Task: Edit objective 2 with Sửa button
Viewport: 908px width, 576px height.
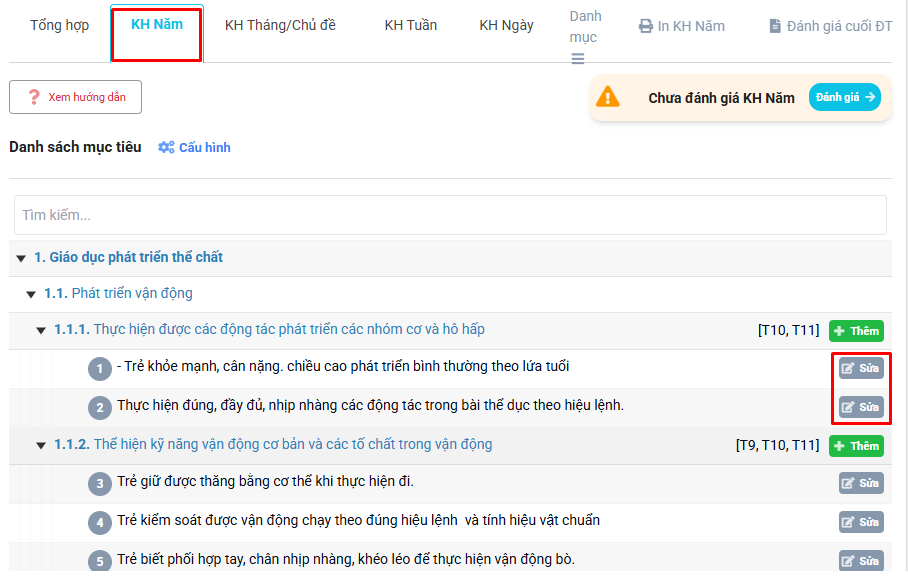Action: coord(861,407)
